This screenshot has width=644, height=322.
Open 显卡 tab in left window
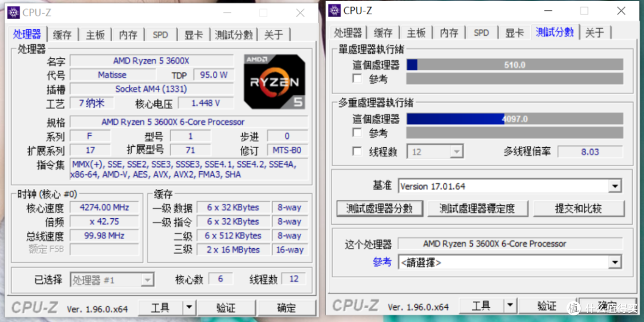tap(193, 35)
